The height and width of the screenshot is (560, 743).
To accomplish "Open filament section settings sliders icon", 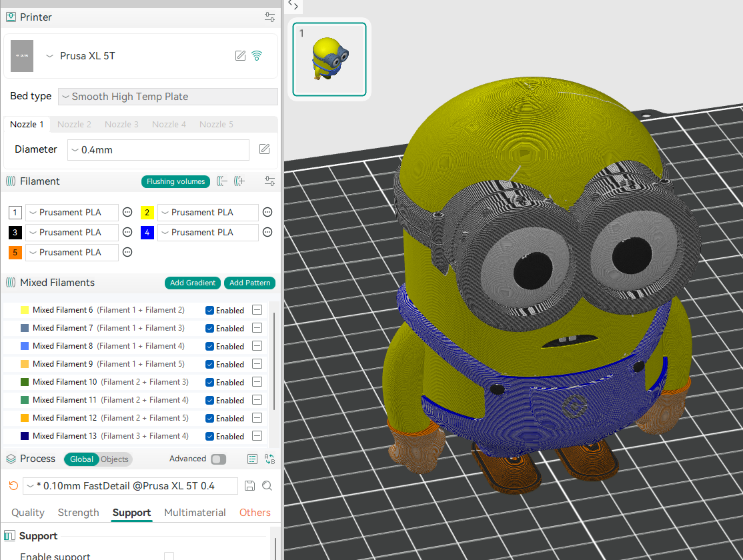I will [269, 181].
